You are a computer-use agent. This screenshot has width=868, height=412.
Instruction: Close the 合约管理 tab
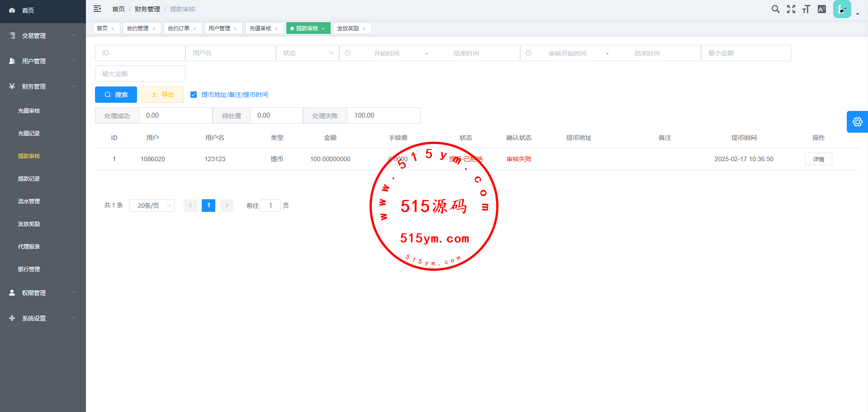pos(154,29)
